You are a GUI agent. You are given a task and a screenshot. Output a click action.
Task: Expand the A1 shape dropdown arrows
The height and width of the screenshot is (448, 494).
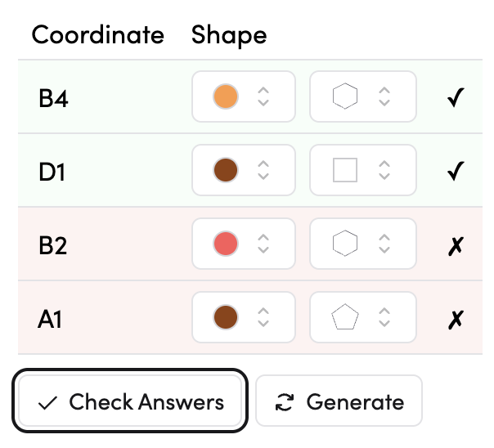point(384,317)
